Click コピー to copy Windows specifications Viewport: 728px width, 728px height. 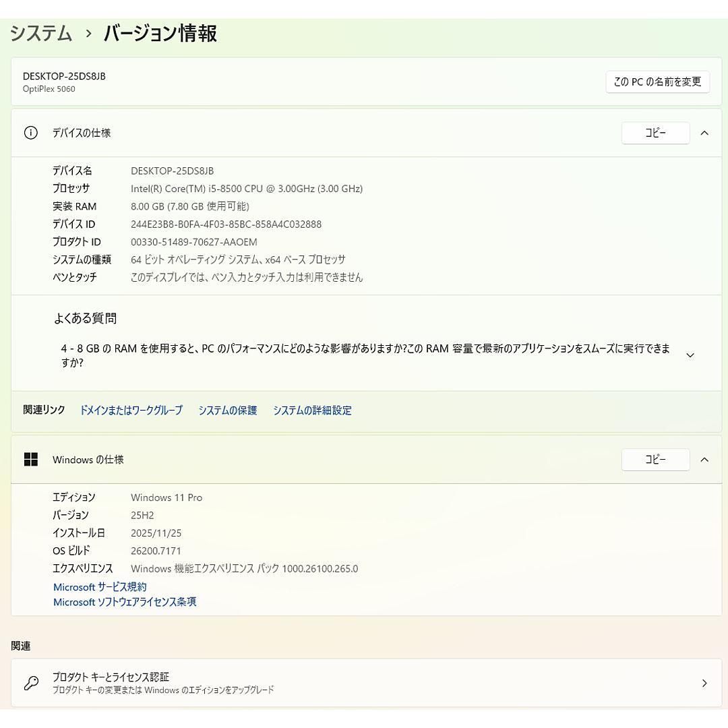pos(655,459)
